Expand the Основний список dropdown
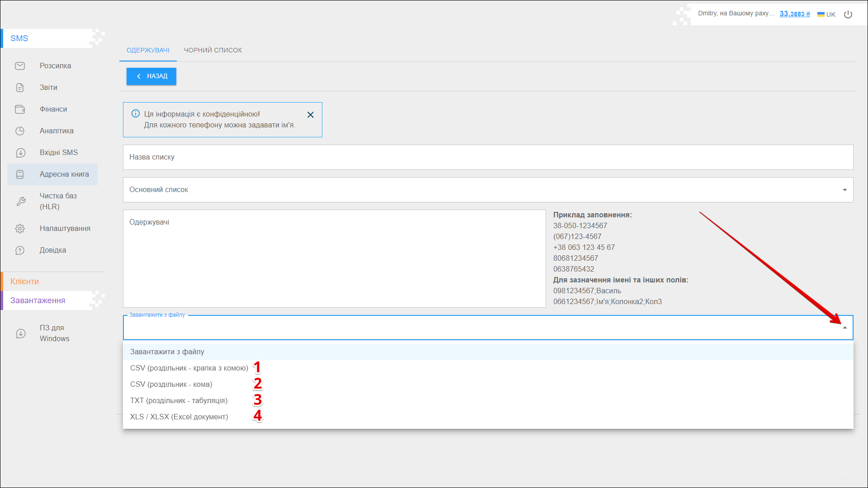 tap(844, 190)
